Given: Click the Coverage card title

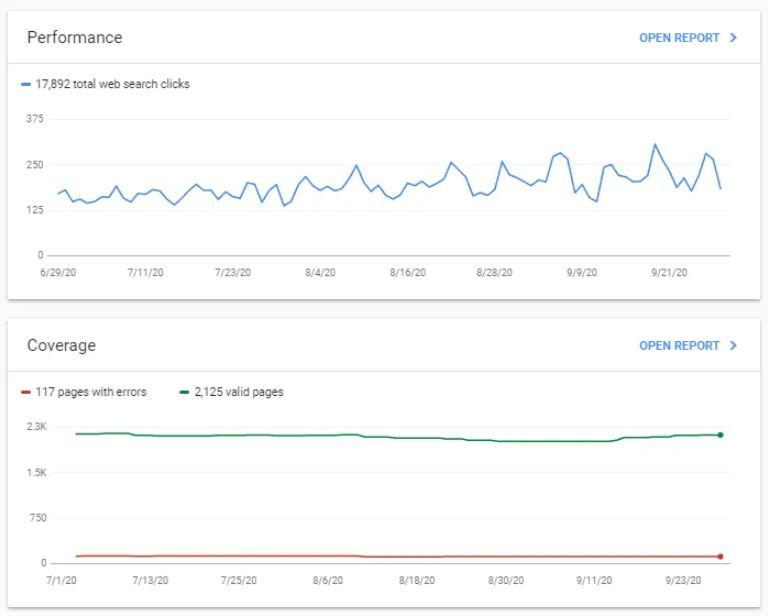Looking at the screenshot, I should [x=62, y=346].
